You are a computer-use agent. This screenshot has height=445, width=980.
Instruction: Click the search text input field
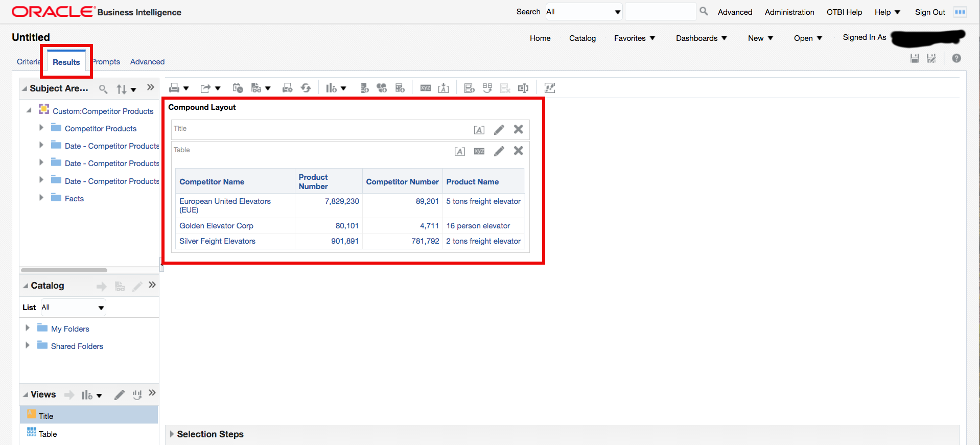660,12
